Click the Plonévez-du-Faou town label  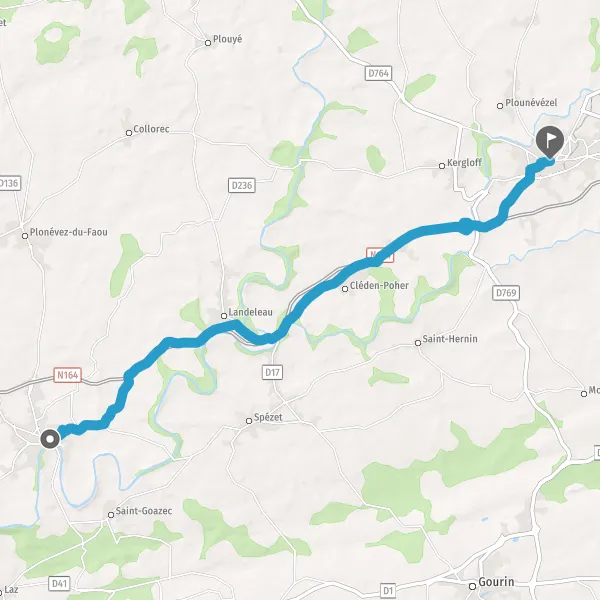pyautogui.click(x=68, y=232)
